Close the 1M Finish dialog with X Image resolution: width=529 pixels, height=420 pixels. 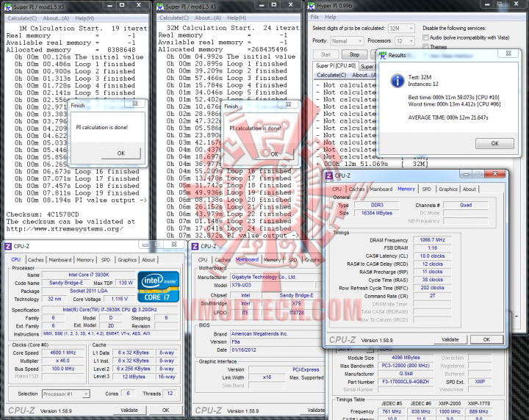pyautogui.click(x=135, y=104)
